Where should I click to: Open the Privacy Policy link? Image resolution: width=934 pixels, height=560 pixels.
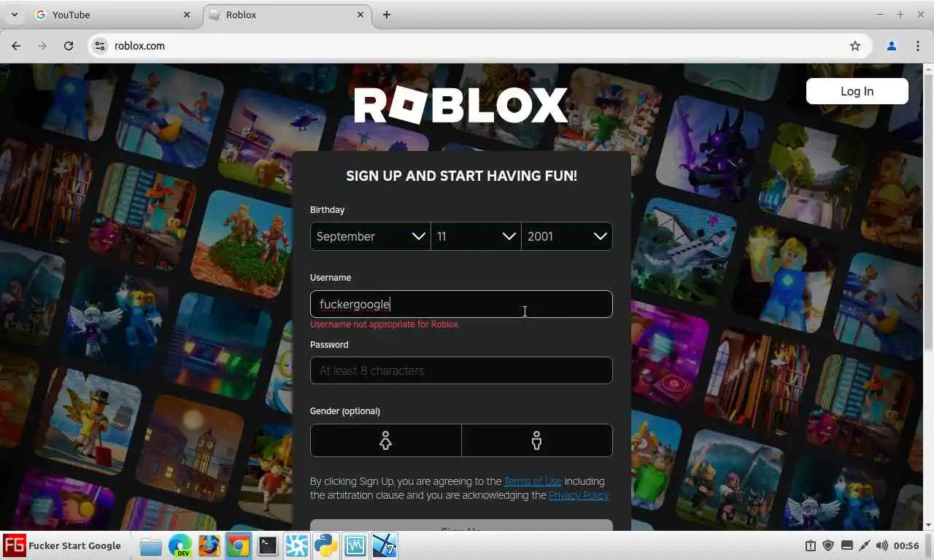579,495
